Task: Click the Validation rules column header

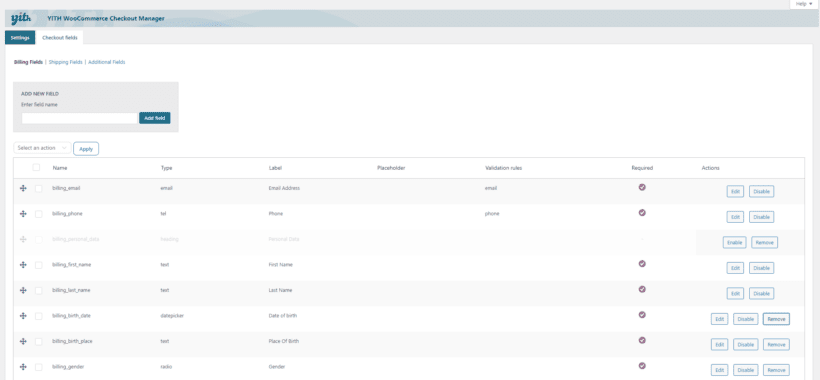Action: [x=503, y=168]
